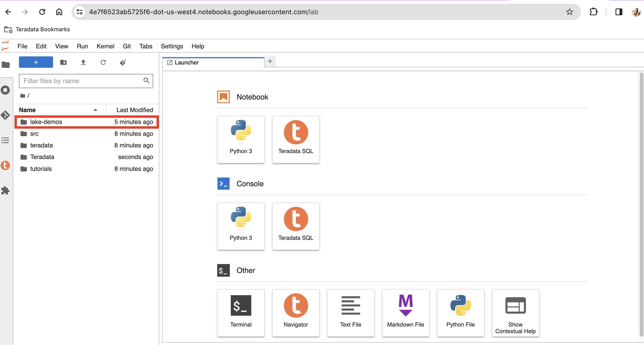Open the Teradata Navigator
Screen dimensions: 644x345
click(296, 313)
